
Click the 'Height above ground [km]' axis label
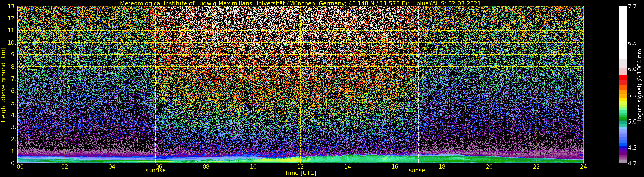pyautogui.click(x=3, y=85)
